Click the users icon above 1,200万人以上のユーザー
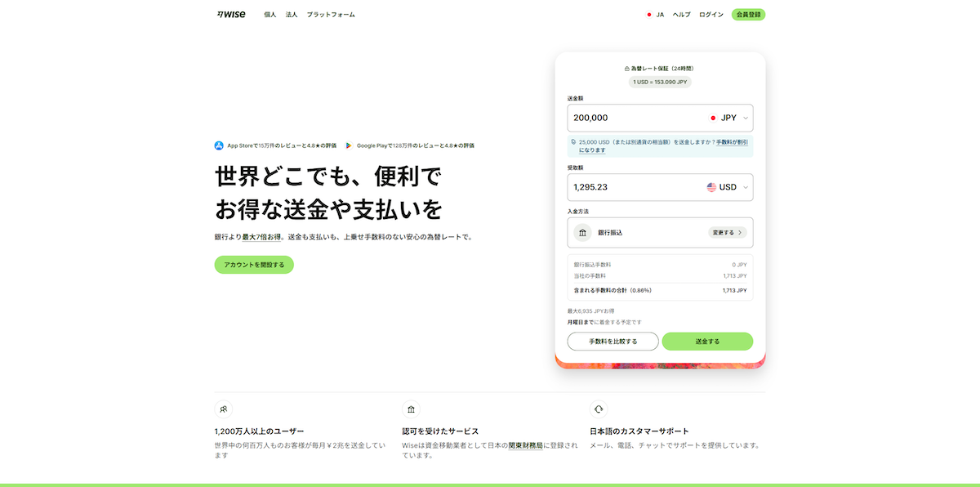The width and height of the screenshot is (980, 487). click(223, 409)
